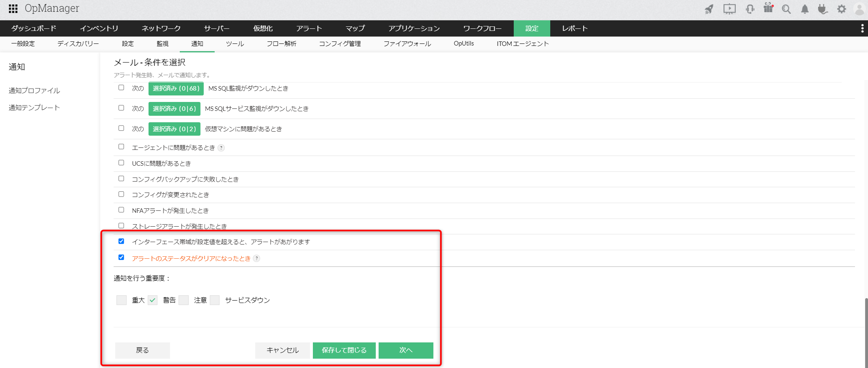Select the 通知 sub-tab
The height and width of the screenshot is (368, 868).
[197, 44]
